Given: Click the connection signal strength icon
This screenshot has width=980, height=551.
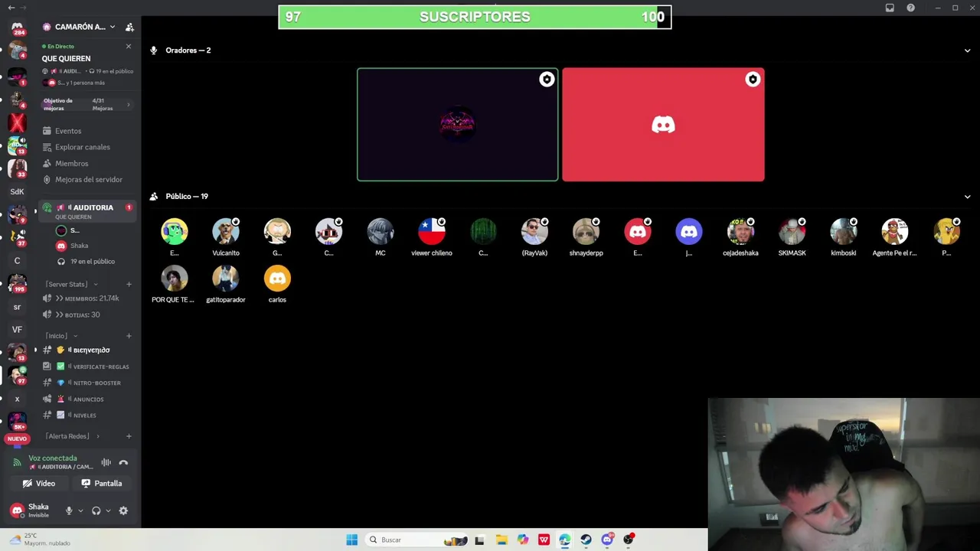Looking at the screenshot, I should click(17, 462).
